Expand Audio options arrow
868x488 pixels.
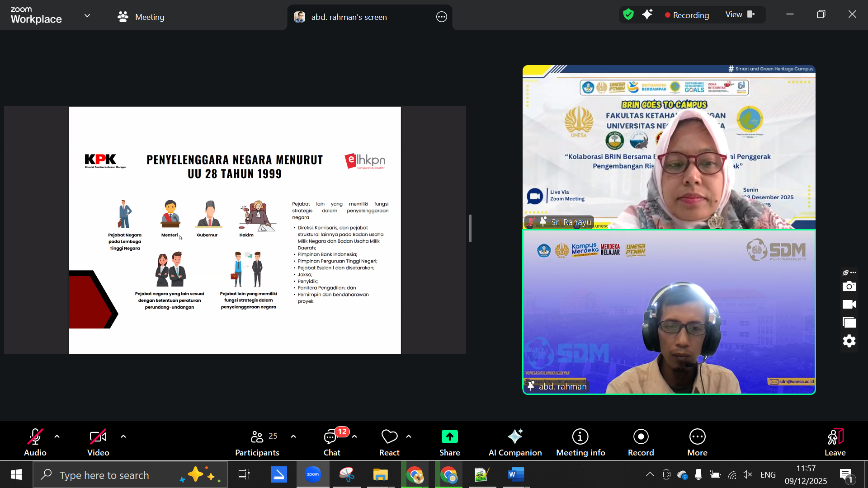(x=57, y=436)
